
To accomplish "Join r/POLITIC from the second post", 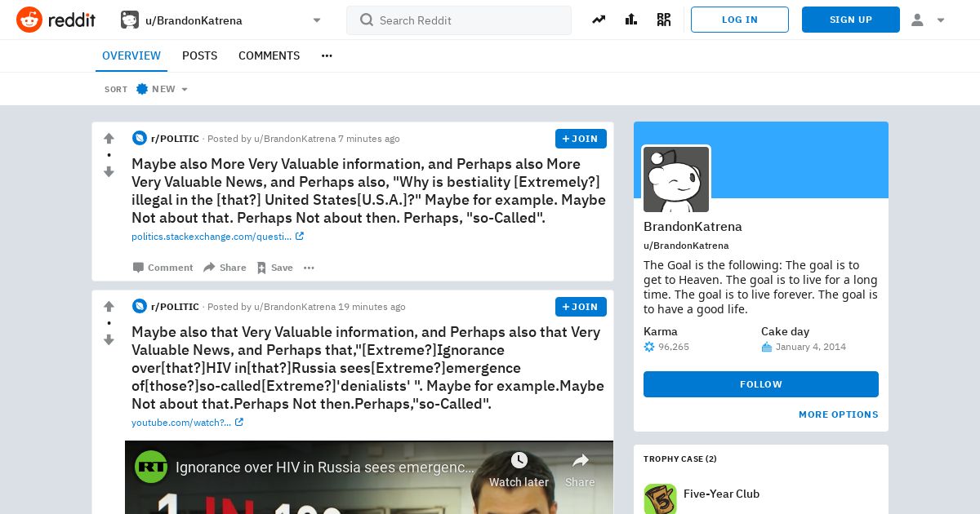I will 581,307.
